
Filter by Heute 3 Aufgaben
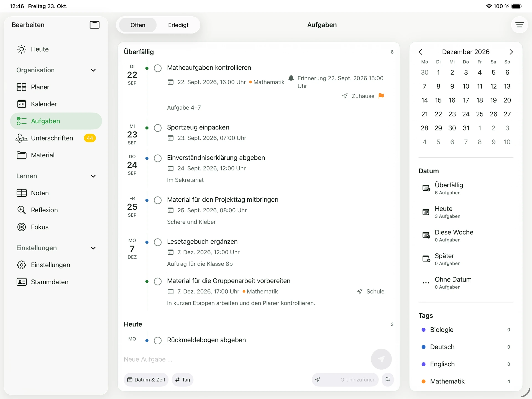pyautogui.click(x=466, y=212)
